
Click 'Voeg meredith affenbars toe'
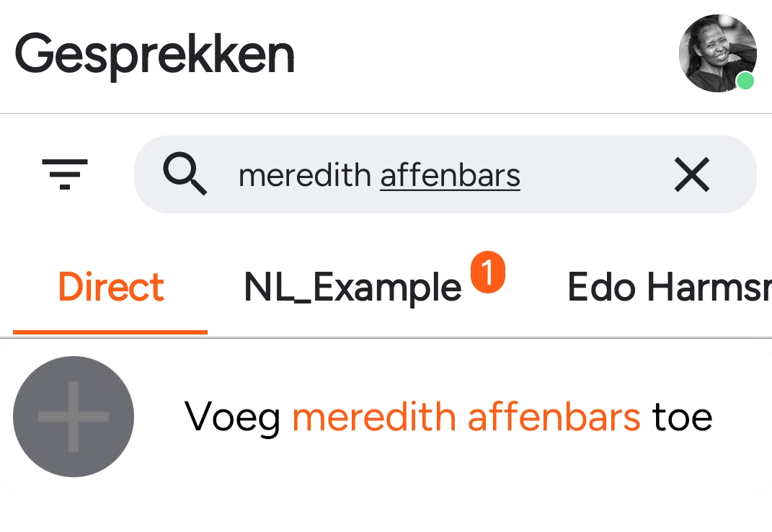pos(448,417)
